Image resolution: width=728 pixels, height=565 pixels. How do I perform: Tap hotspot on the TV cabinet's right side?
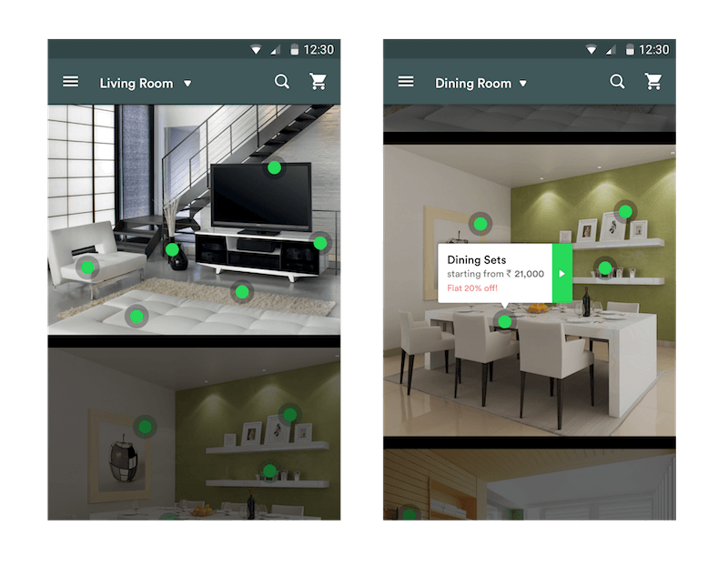[319, 243]
